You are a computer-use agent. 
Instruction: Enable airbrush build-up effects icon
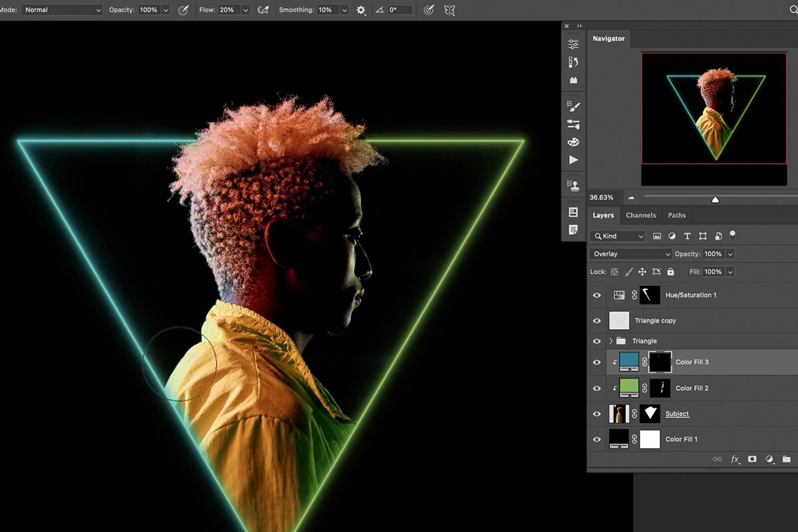[x=263, y=10]
